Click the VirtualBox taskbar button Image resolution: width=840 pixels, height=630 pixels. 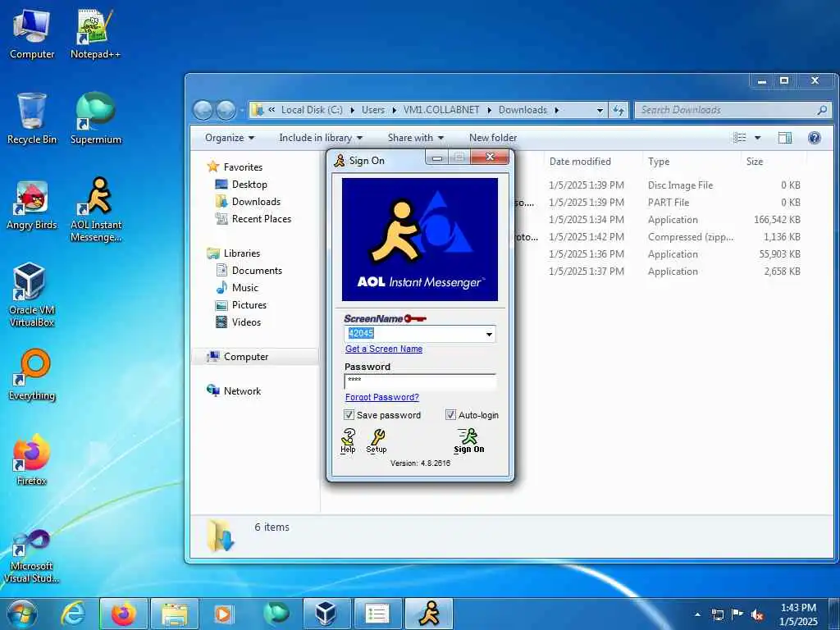326,614
